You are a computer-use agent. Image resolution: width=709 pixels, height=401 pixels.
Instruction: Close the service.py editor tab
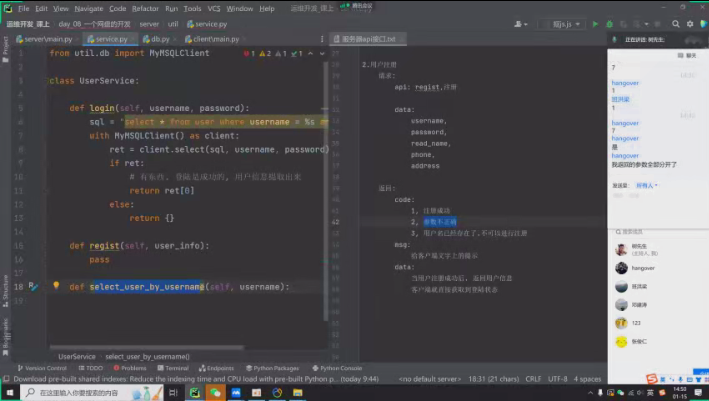click(x=132, y=39)
